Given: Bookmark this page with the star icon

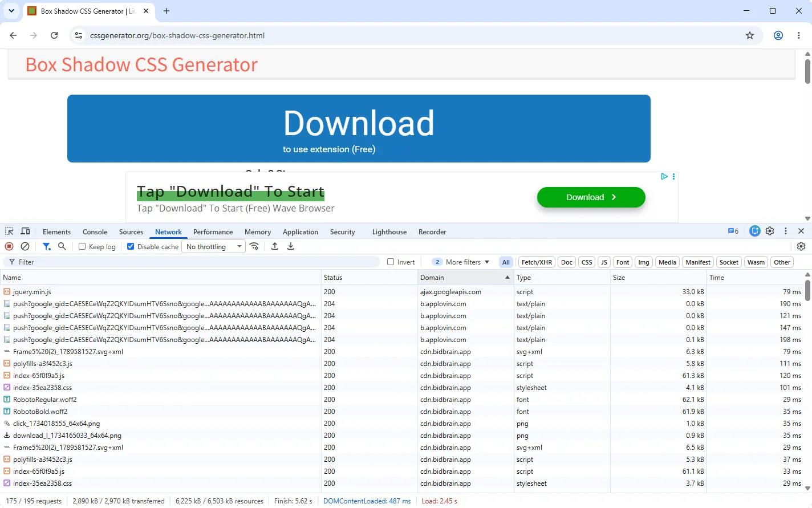Looking at the screenshot, I should [750, 35].
